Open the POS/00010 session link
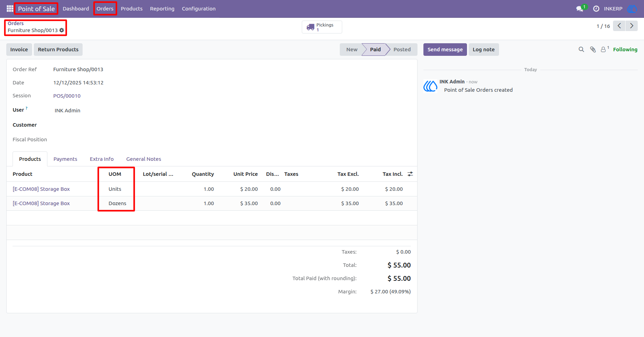The image size is (644, 337). 67,96
